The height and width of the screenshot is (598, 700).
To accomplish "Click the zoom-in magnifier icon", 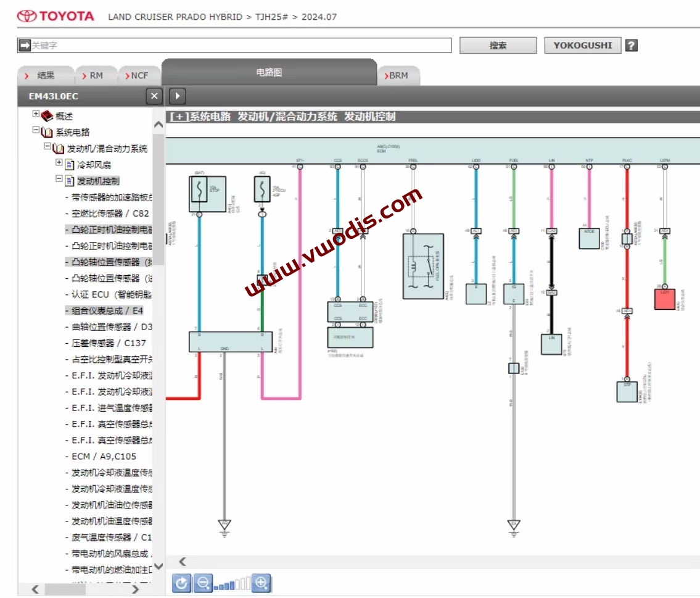I will tap(261, 583).
